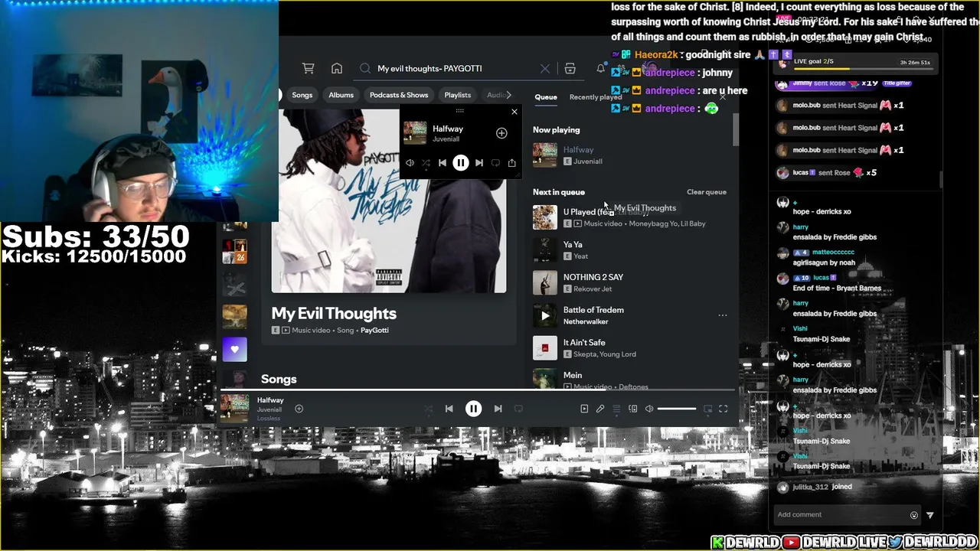Click the search magnifier icon
980x551 pixels.
click(x=365, y=68)
